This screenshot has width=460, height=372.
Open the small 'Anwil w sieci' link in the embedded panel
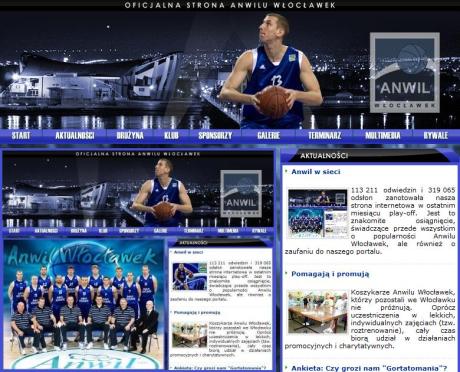pyautogui.click(x=188, y=252)
